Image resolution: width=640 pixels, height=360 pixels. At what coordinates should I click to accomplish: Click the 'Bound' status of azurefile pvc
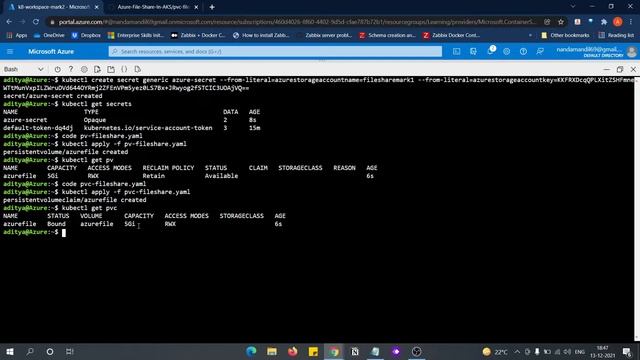click(x=56, y=224)
